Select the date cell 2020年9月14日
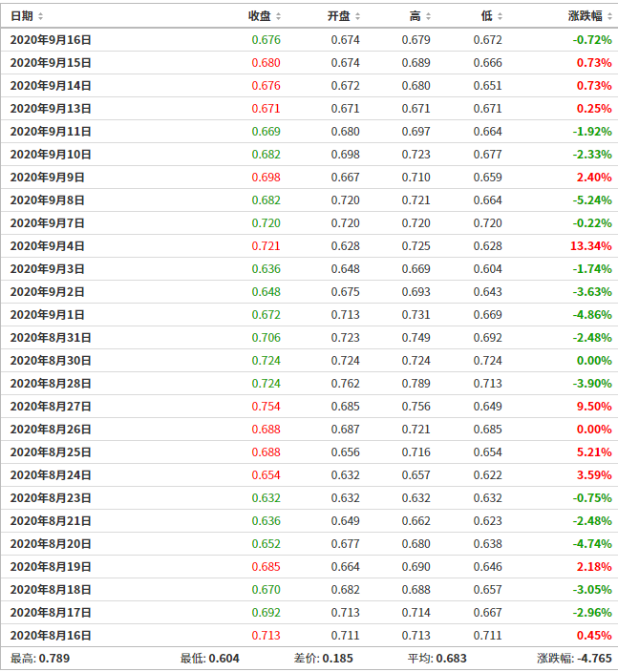The height and width of the screenshot is (672, 618). click(x=51, y=86)
